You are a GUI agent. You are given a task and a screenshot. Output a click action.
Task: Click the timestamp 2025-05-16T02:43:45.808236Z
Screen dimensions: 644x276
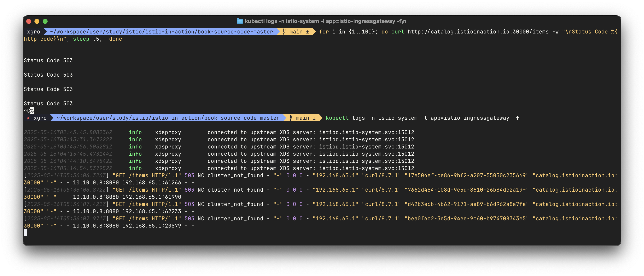point(68,132)
